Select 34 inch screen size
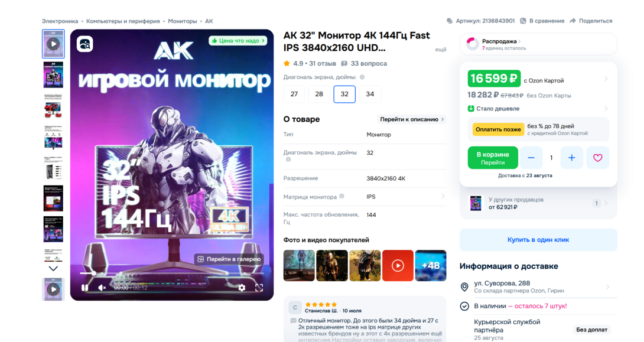 click(370, 94)
